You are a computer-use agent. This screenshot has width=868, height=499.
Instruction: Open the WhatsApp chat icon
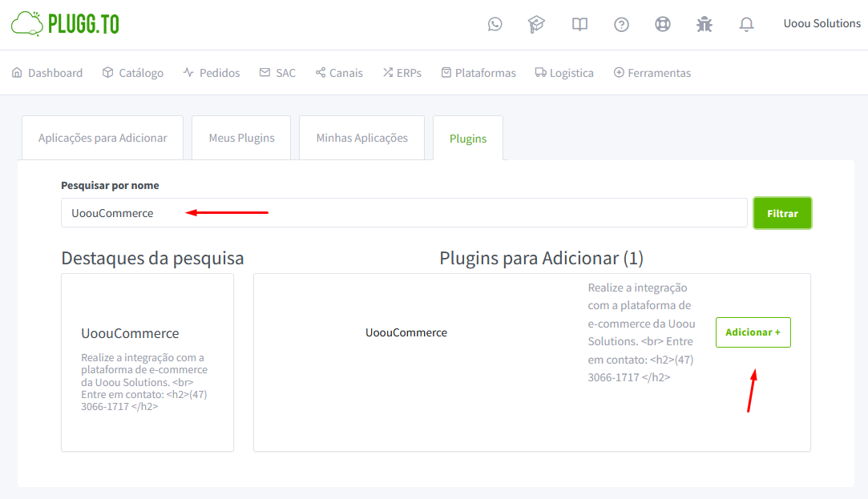click(x=495, y=24)
